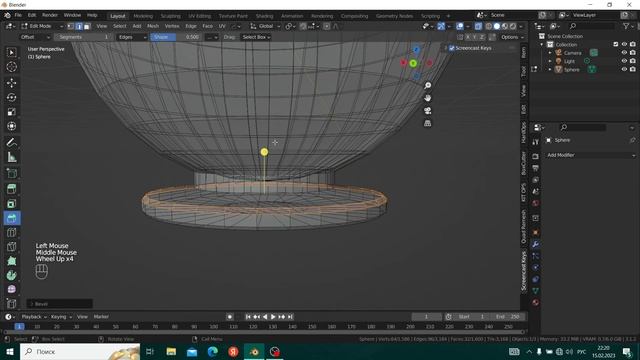Select the Measure tool
640x360 pixels.
11,157
